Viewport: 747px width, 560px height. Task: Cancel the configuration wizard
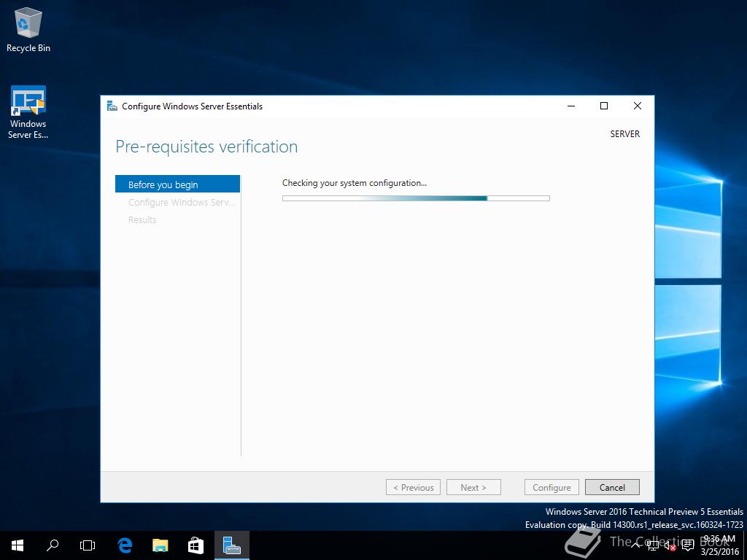tap(612, 487)
